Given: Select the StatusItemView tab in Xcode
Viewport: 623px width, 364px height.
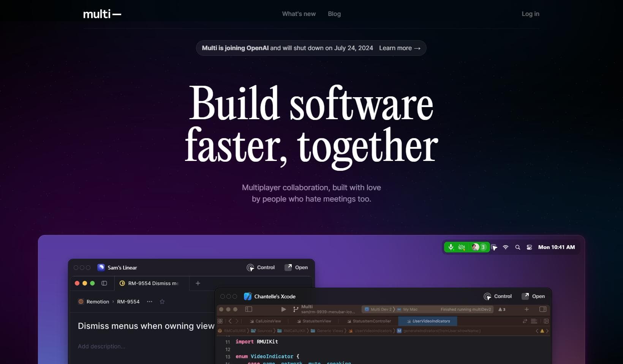Looking at the screenshot, I should 314,321.
